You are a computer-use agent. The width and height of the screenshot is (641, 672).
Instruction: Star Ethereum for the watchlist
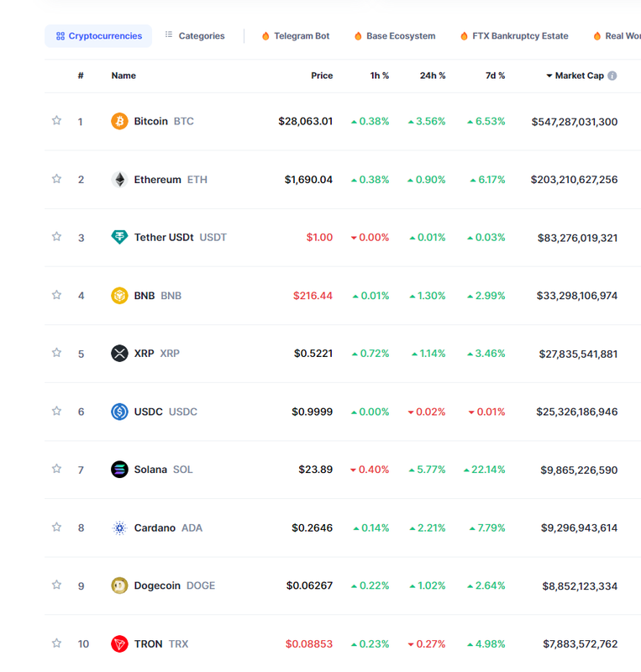[x=56, y=179]
